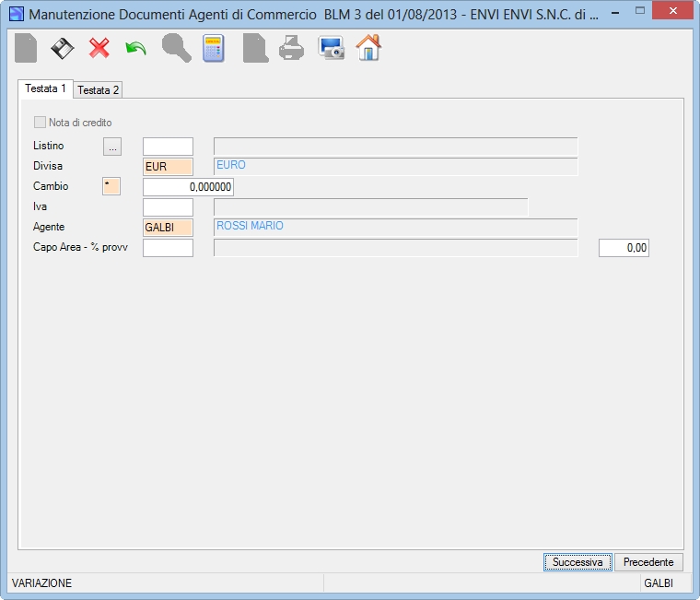
Task: Go home via the house icon
Action: click(368, 47)
